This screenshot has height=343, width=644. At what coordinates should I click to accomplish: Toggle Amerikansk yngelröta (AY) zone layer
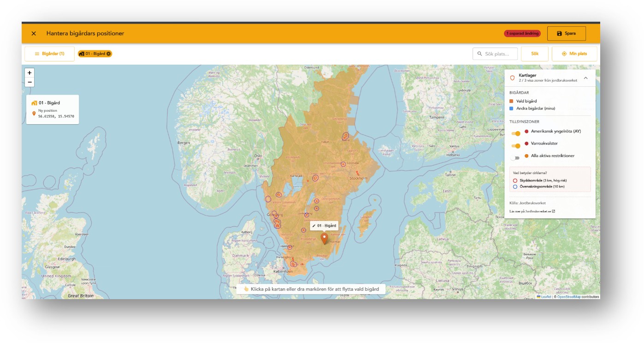click(516, 133)
